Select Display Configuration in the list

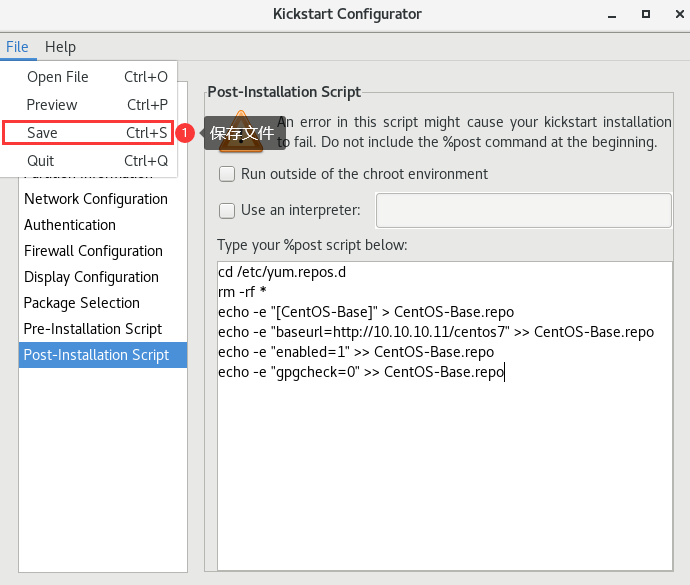(x=103, y=277)
